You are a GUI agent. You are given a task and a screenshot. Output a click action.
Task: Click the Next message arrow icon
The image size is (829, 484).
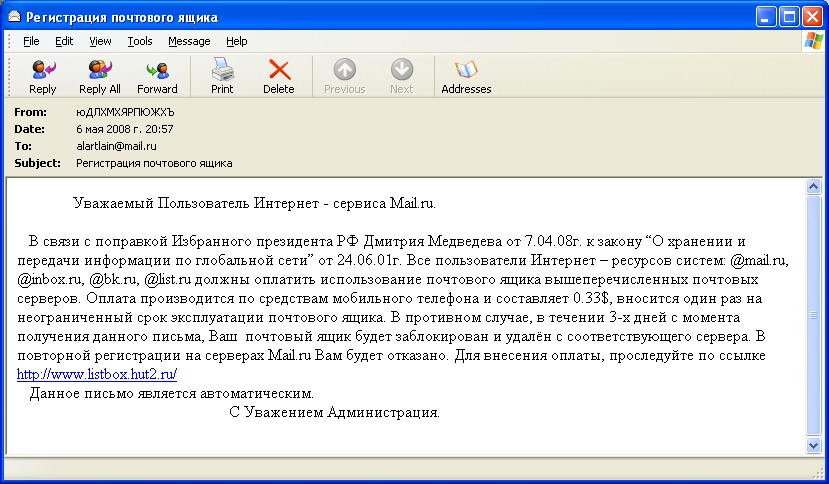(402, 69)
